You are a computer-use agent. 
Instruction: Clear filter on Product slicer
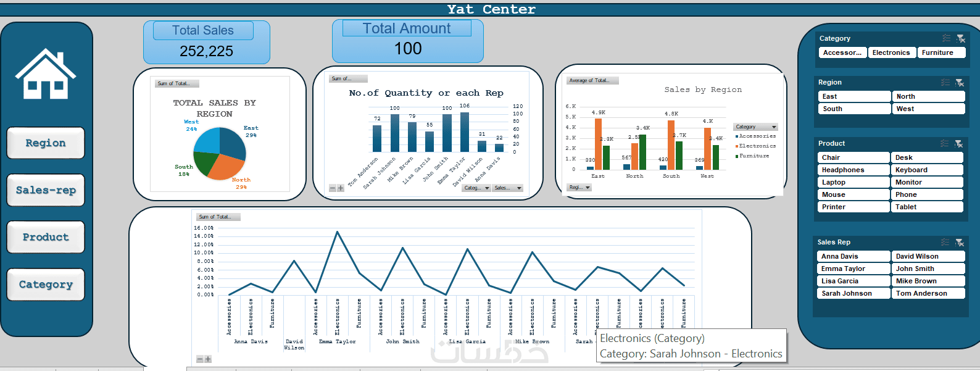tap(959, 143)
